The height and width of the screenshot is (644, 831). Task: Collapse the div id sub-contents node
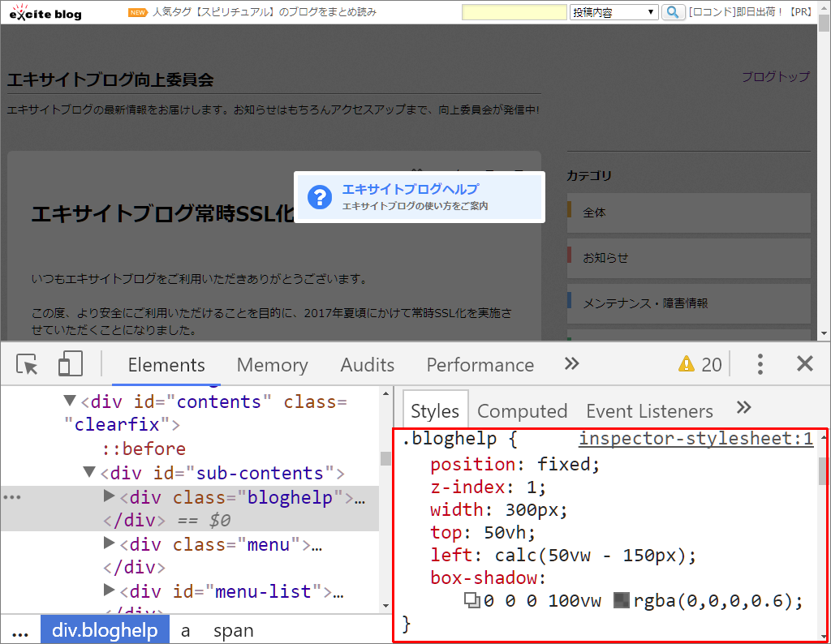[89, 471]
